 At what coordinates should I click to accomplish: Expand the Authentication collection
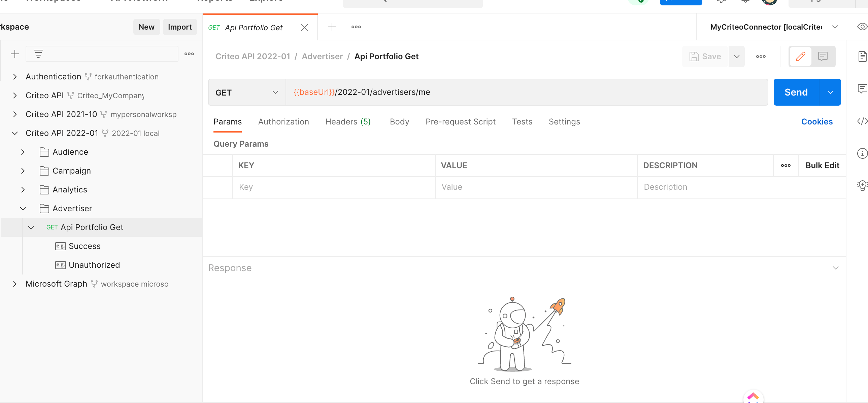[14, 77]
